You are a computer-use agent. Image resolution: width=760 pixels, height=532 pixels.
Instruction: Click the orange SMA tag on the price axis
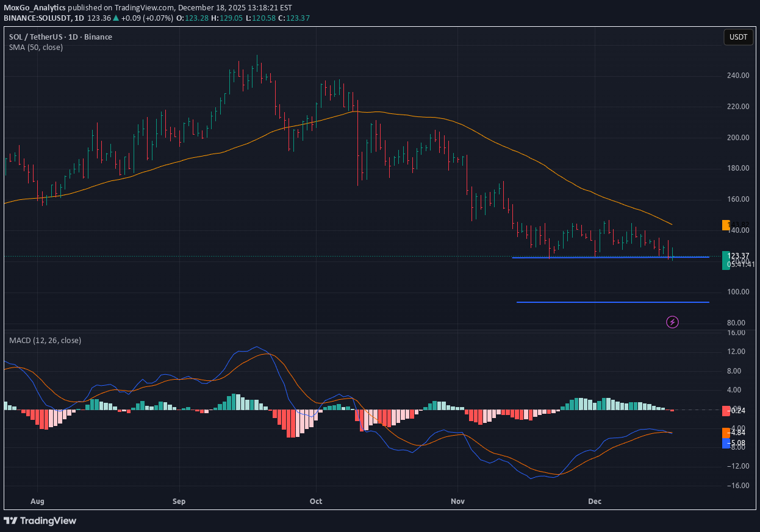(x=726, y=225)
